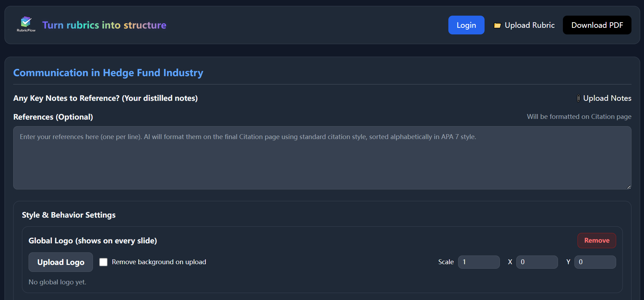Image resolution: width=644 pixels, height=300 pixels.
Task: Click the textarea resize handle corner
Action: point(629,187)
